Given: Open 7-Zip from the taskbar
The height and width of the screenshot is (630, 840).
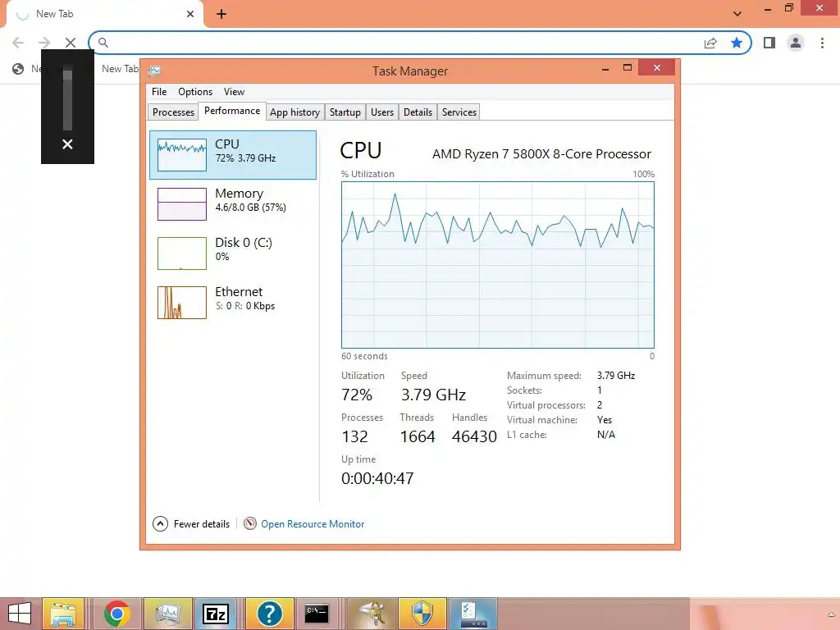Looking at the screenshot, I should (216, 614).
